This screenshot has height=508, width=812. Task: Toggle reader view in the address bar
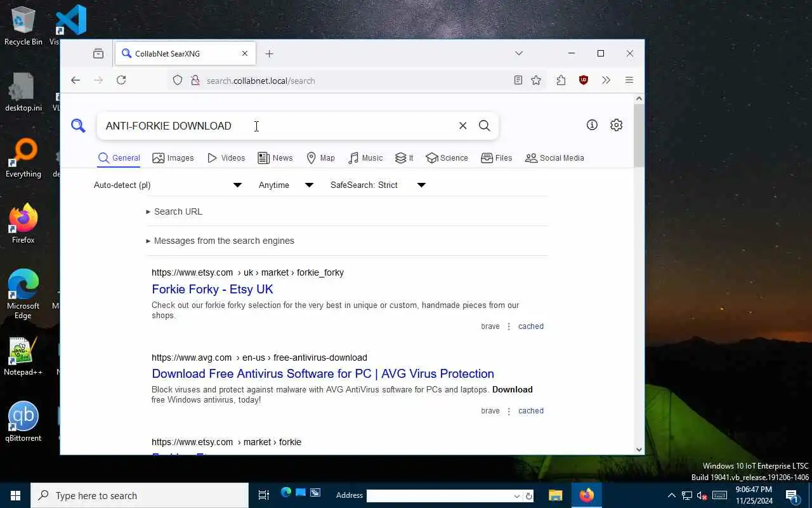pos(518,80)
